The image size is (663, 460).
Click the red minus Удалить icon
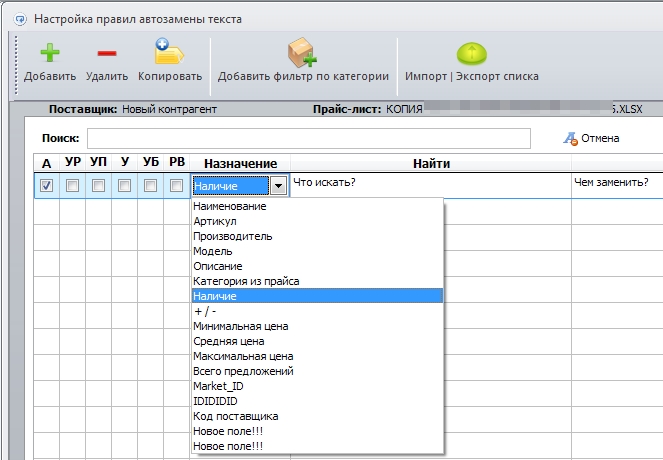pyautogui.click(x=107, y=53)
